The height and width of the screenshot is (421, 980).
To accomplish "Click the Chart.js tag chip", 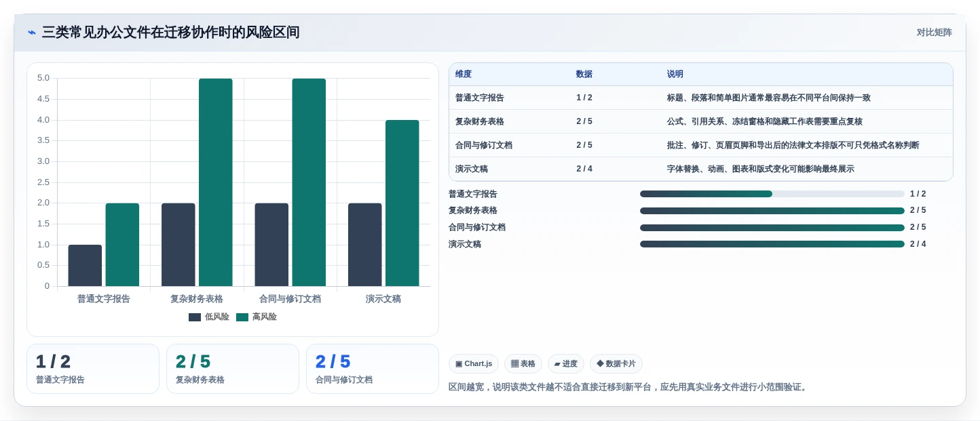I will click(x=474, y=364).
